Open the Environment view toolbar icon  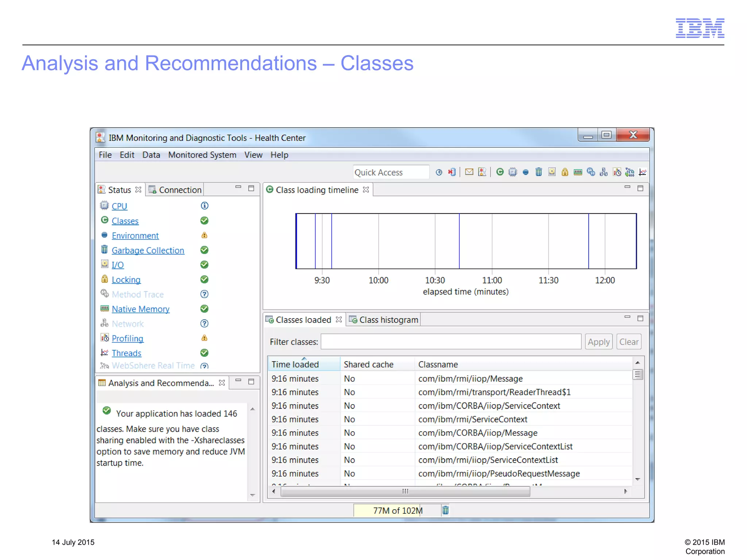pyautogui.click(x=526, y=172)
